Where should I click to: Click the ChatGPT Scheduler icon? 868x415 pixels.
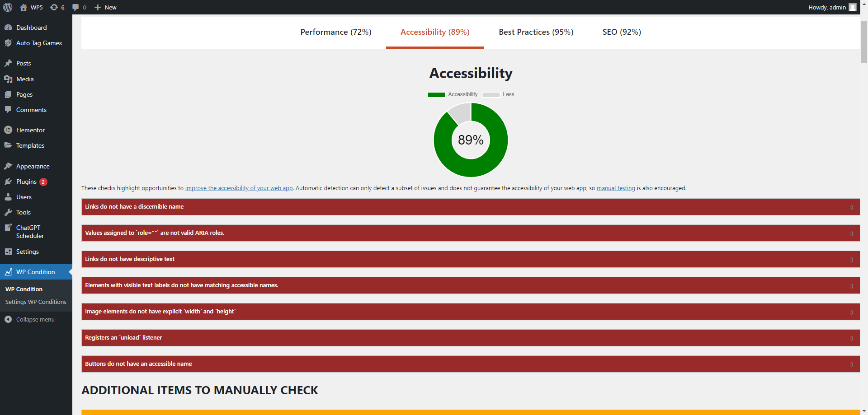[8, 228]
